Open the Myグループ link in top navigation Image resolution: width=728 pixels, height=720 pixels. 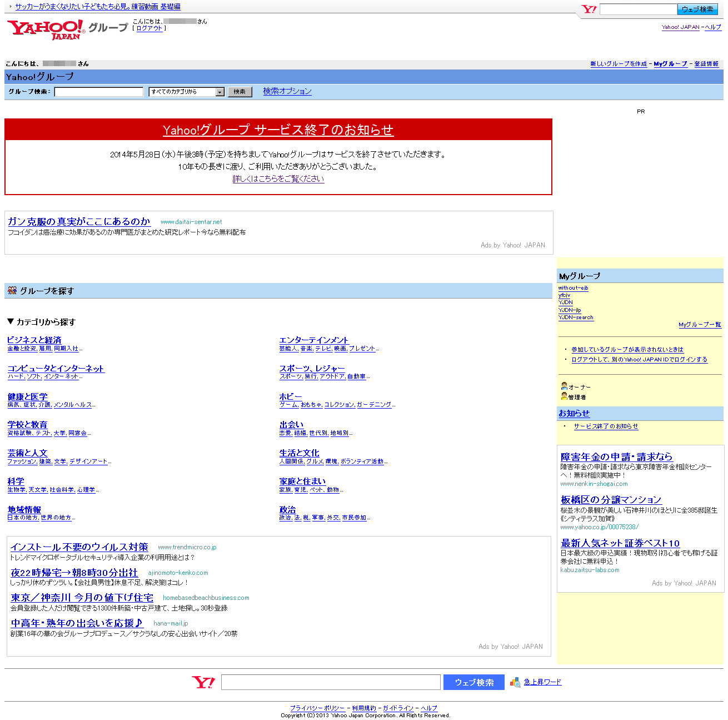[670, 64]
